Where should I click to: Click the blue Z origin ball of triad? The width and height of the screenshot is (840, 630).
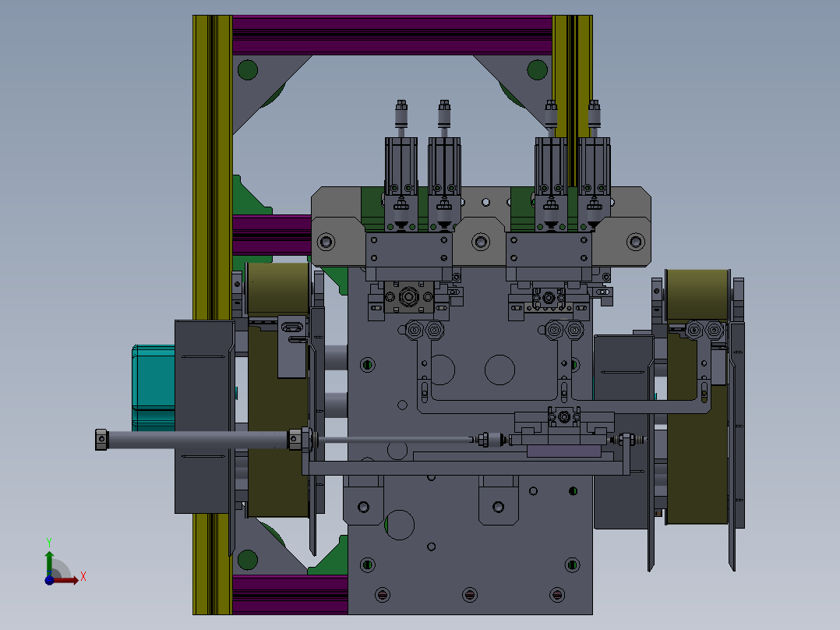pyautogui.click(x=49, y=580)
